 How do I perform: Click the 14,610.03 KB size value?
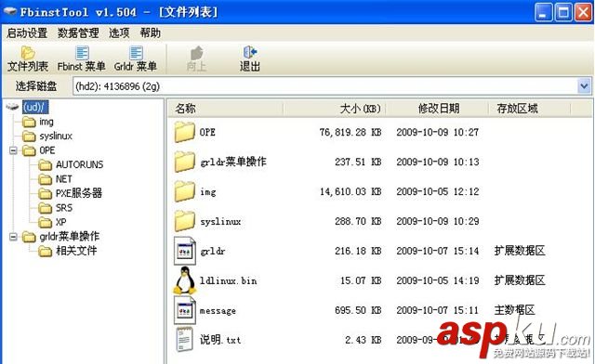[x=350, y=192]
